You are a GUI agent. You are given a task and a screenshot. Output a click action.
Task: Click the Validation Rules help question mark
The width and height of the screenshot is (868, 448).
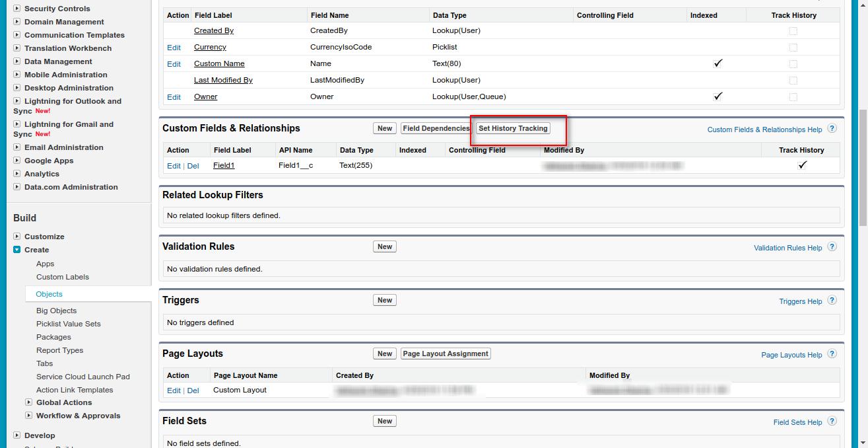(832, 247)
